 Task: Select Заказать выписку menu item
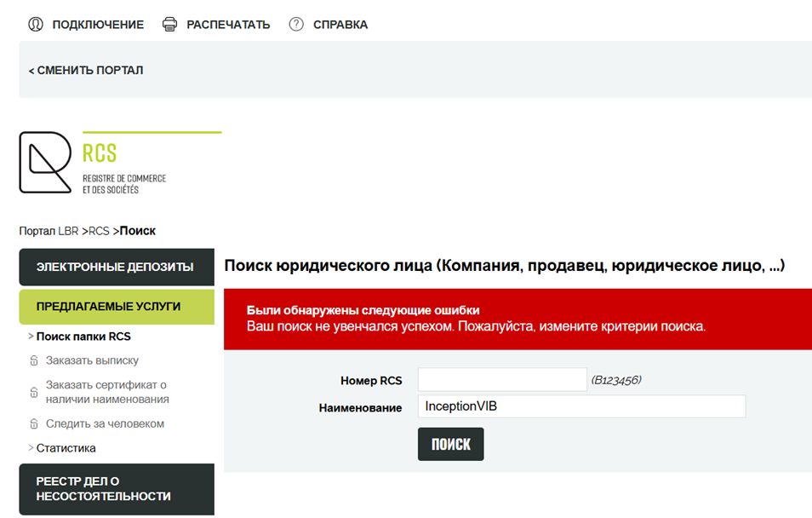point(92,360)
